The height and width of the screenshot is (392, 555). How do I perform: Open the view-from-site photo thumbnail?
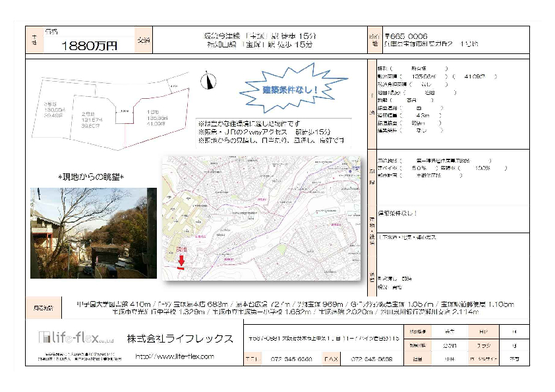pos(93,233)
